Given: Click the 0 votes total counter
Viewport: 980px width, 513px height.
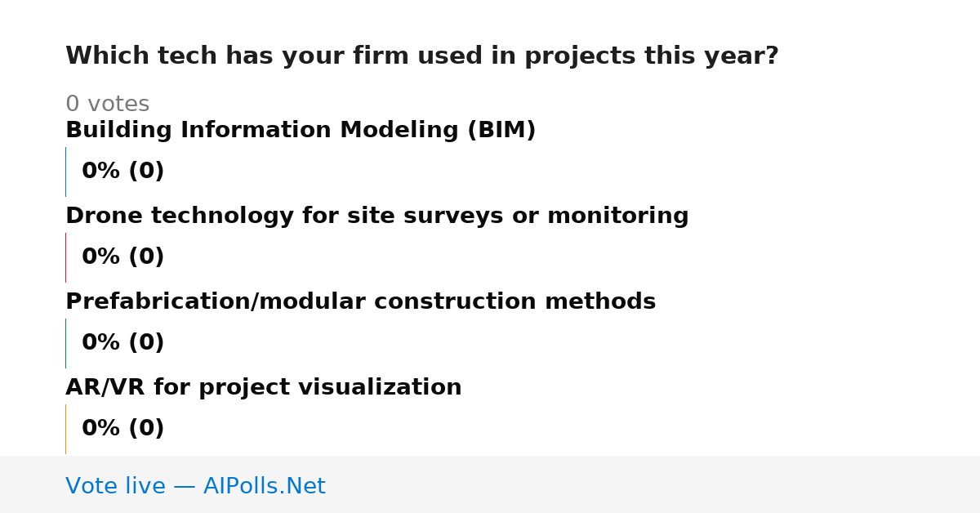Looking at the screenshot, I should (107, 105).
